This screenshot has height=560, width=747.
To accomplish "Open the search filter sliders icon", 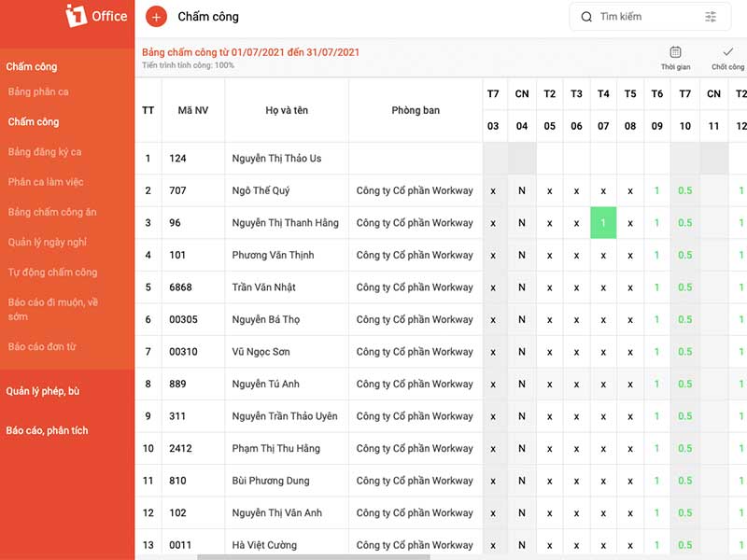I will (x=711, y=17).
